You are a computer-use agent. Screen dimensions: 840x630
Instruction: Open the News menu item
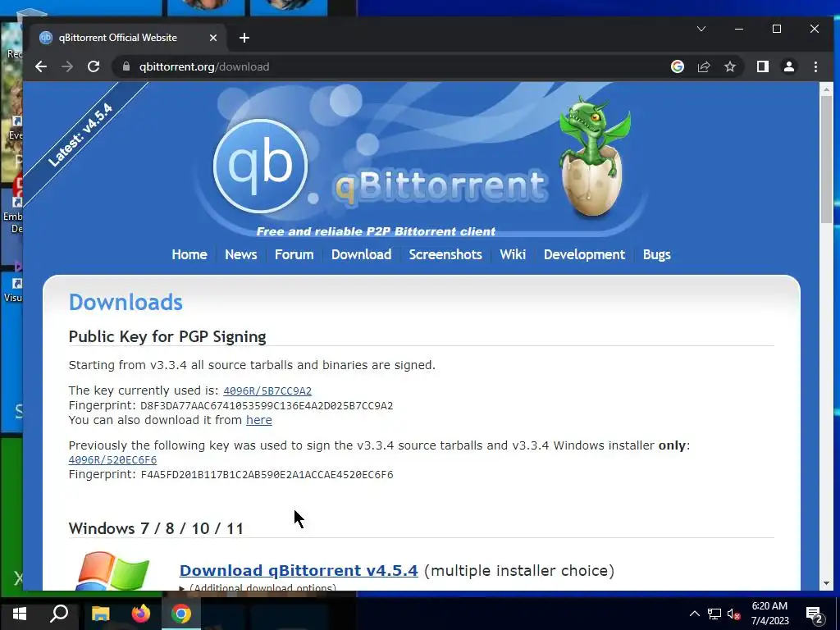click(240, 254)
